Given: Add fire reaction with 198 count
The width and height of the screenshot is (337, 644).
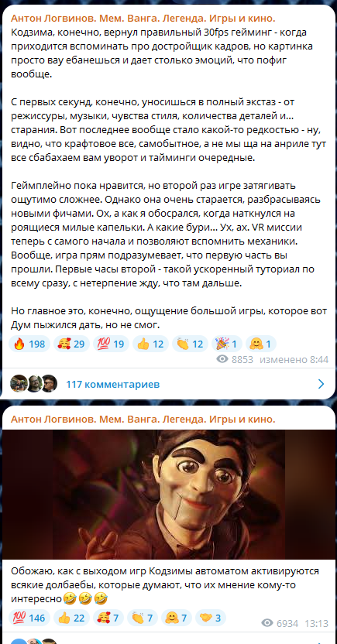Looking at the screenshot, I should coord(30,344).
